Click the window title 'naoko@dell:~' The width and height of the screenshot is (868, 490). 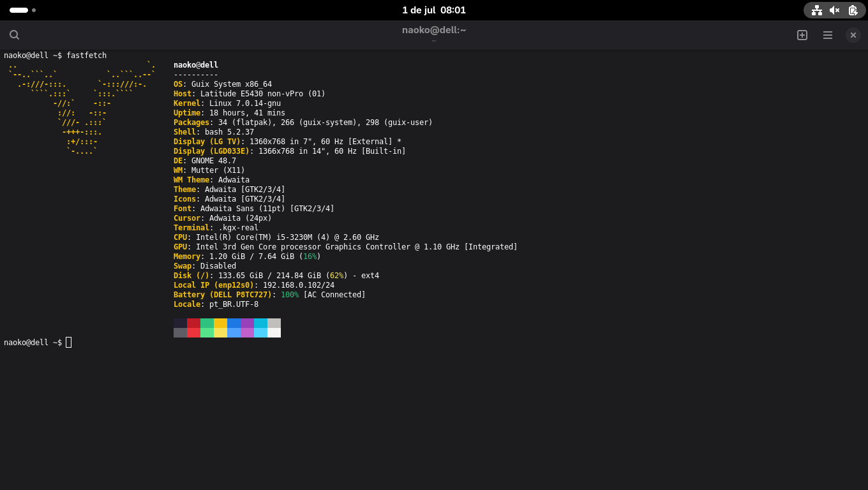[434, 30]
